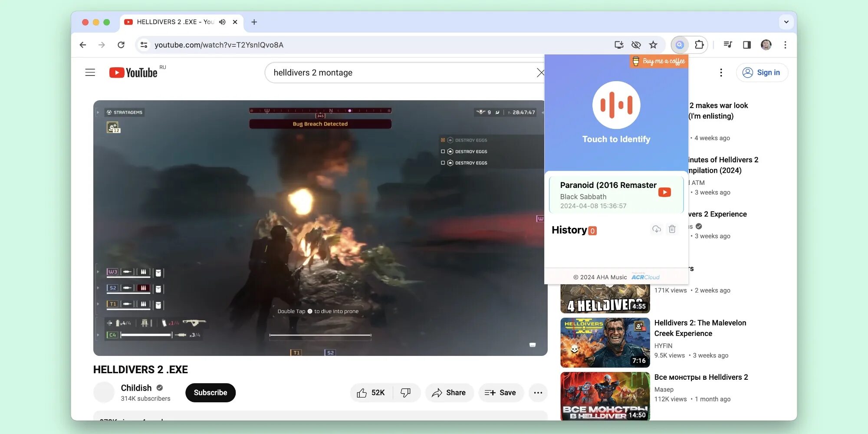
Task: Click the Share button
Action: [x=449, y=393]
